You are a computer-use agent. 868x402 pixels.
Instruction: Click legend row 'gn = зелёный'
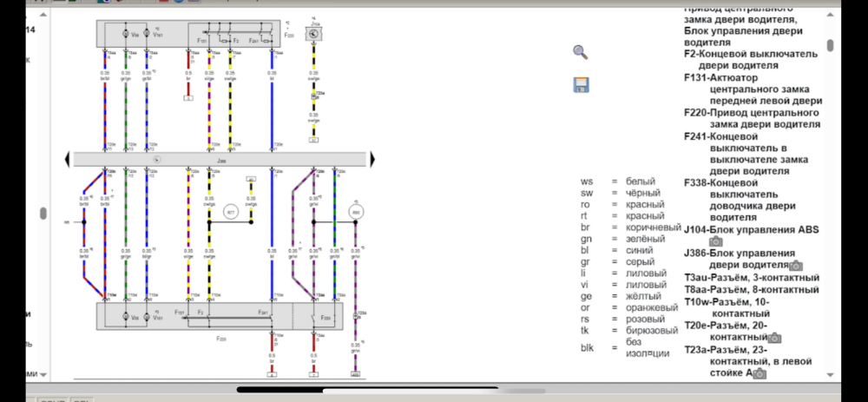[621, 240]
